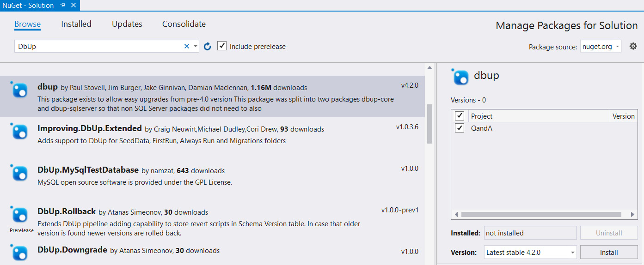Close the NuGet - Solution tab
Screen dimensions: 644x265
[x=73, y=6]
